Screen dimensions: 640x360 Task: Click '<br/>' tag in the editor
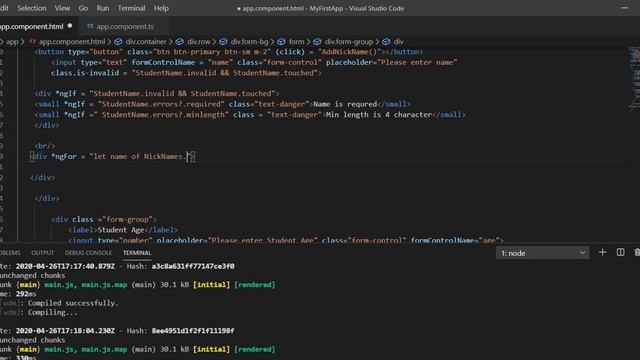45,146
